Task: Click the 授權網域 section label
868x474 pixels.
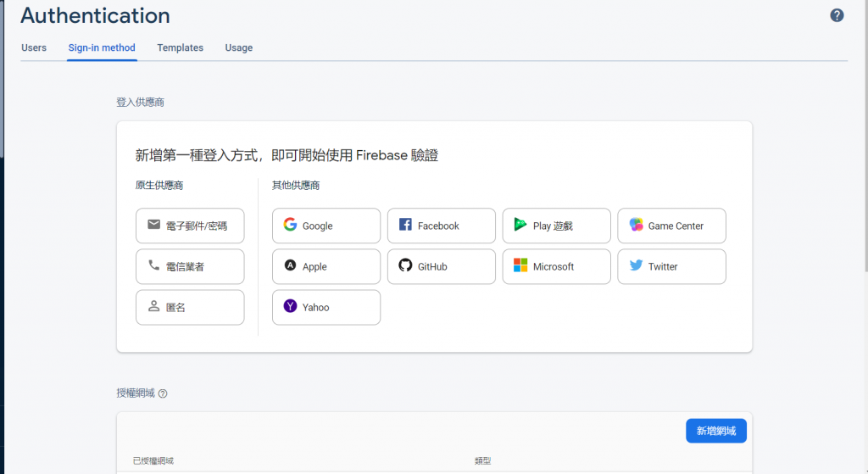Action: point(136,393)
